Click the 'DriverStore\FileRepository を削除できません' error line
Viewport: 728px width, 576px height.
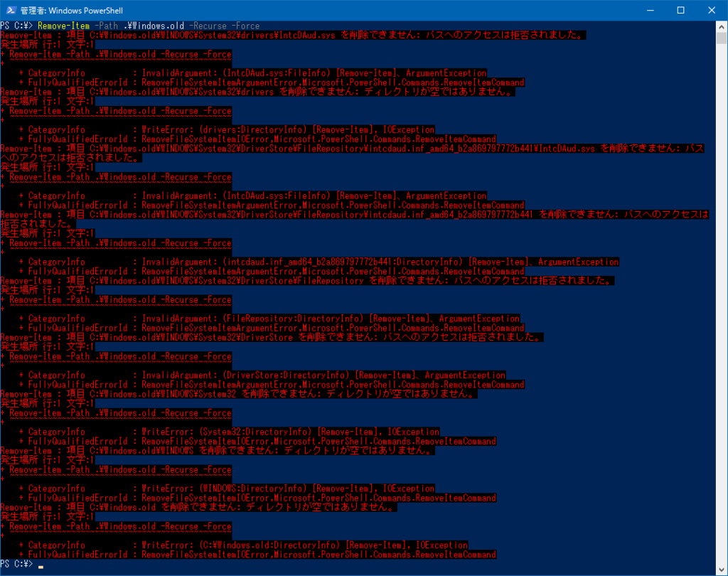(307, 281)
